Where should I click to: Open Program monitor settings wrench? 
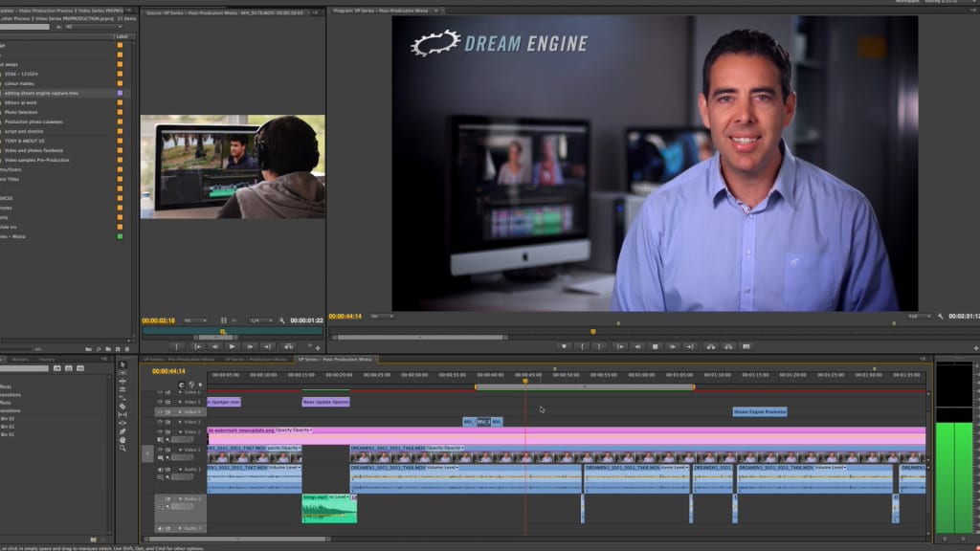coord(941,317)
